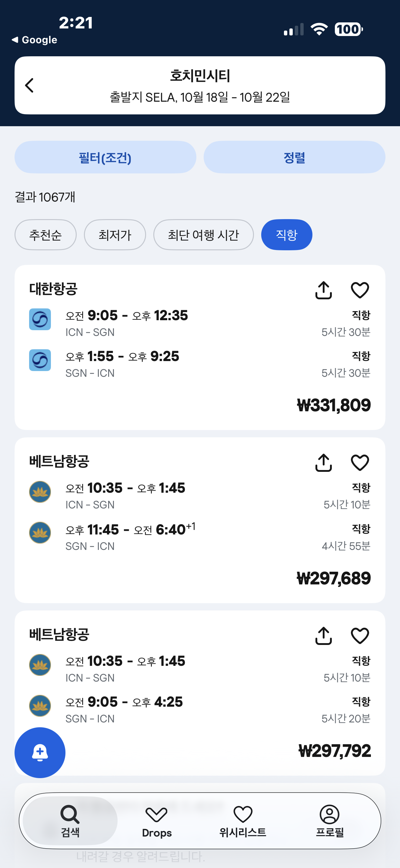
Task: Switch to the Drops tab
Action: (156, 821)
